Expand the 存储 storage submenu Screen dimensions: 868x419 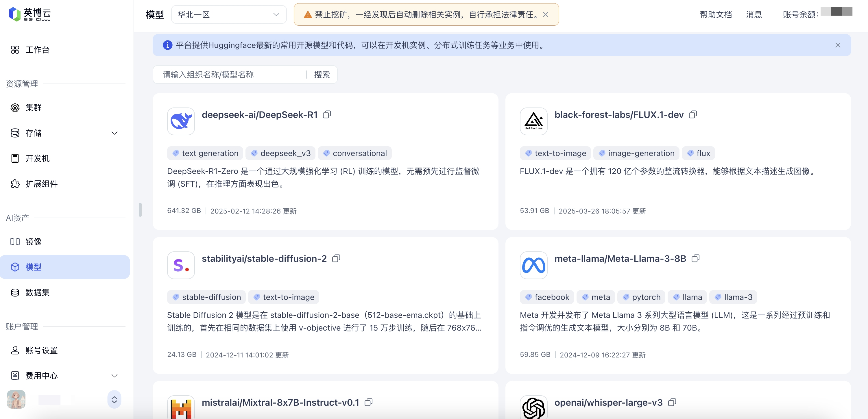coord(114,133)
